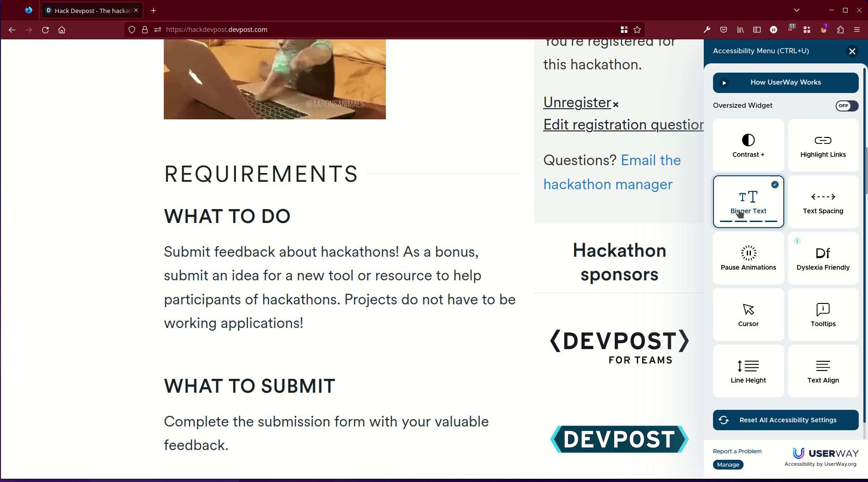Viewport: 868px width, 482px height.
Task: Enable Highlight Links mode
Action: (823, 145)
